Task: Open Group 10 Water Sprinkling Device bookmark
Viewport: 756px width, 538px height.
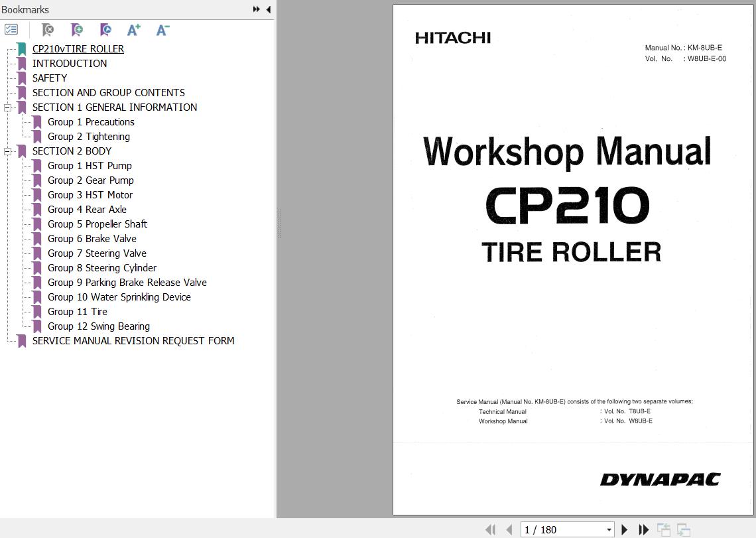Action: pos(119,297)
